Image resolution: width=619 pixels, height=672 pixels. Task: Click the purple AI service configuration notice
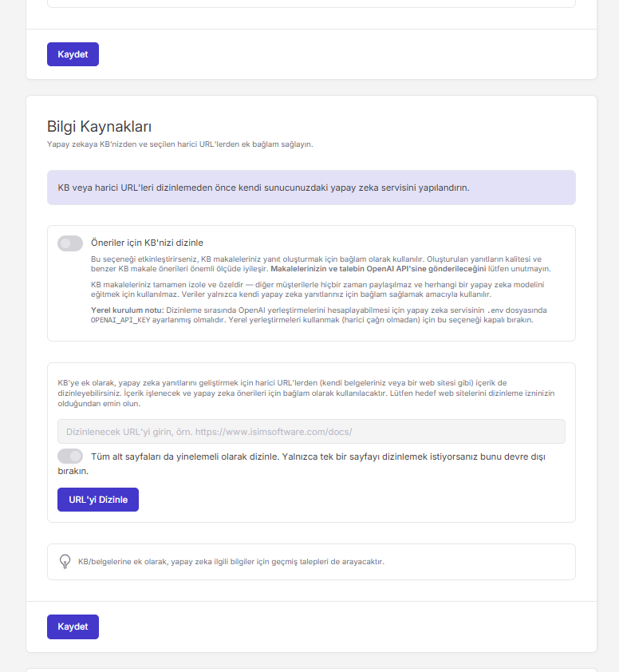[x=311, y=188]
